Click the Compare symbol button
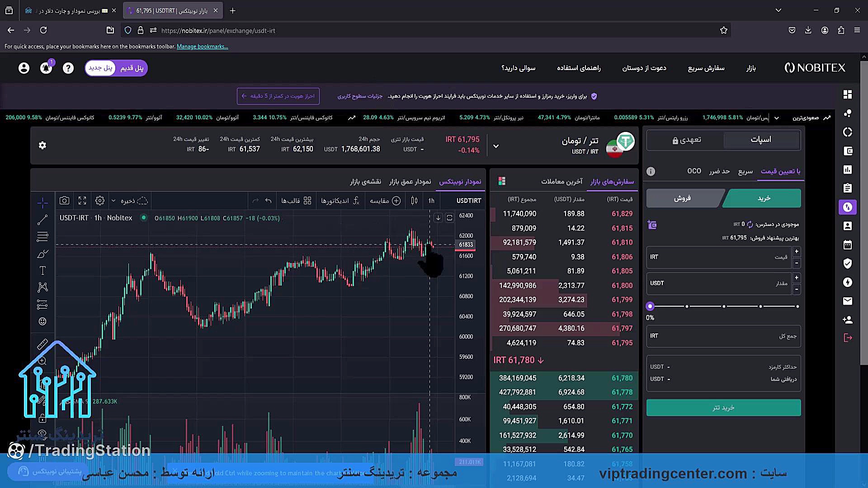 385,201
